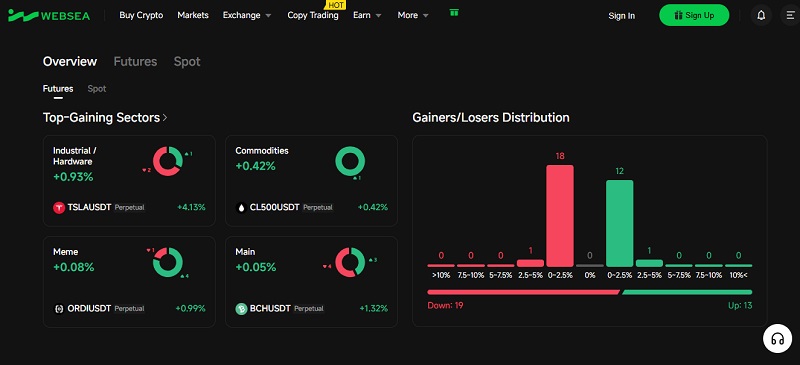
Task: Click the +0.05% Main sector value
Action: [256, 267]
